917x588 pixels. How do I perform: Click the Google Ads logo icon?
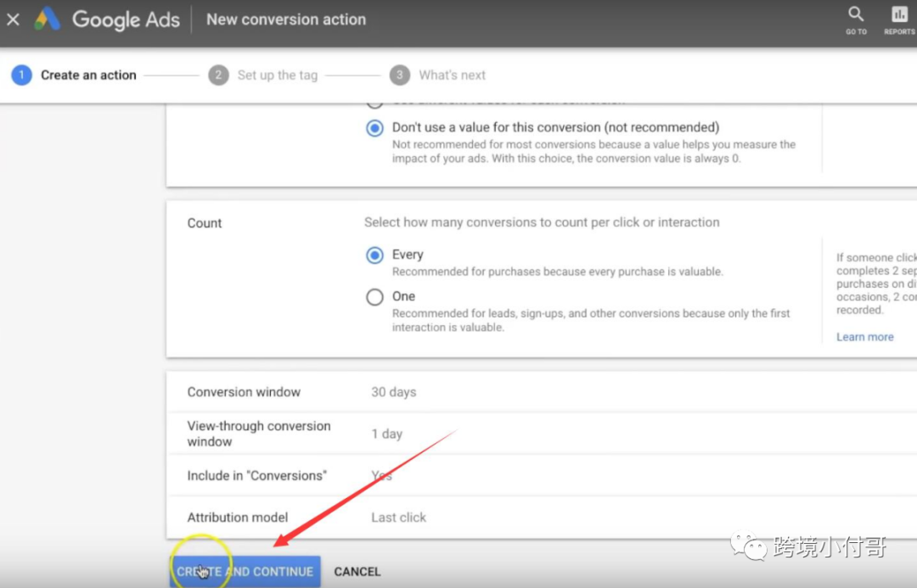click(x=48, y=20)
